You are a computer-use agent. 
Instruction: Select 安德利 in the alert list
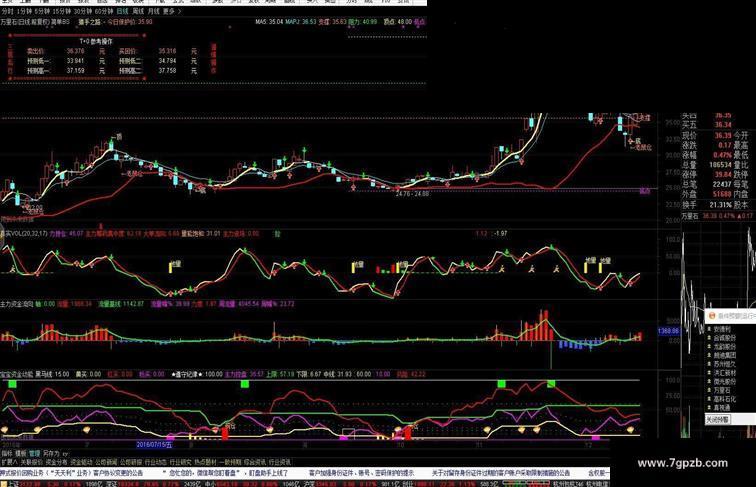tap(722, 329)
